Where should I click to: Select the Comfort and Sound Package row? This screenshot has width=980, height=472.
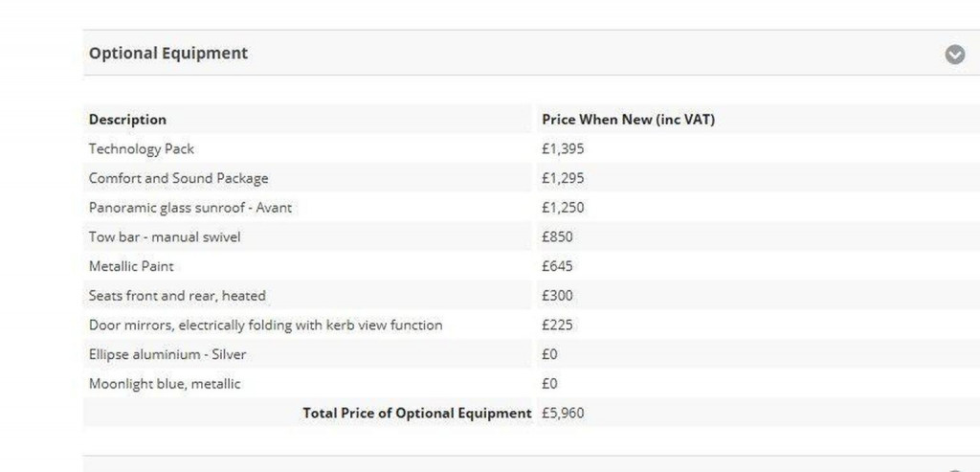[178, 178]
